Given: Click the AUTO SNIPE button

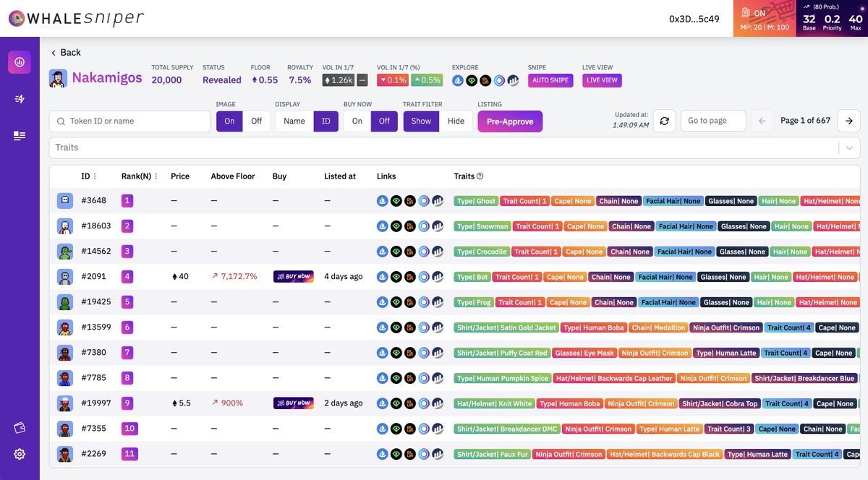Looking at the screenshot, I should [550, 80].
